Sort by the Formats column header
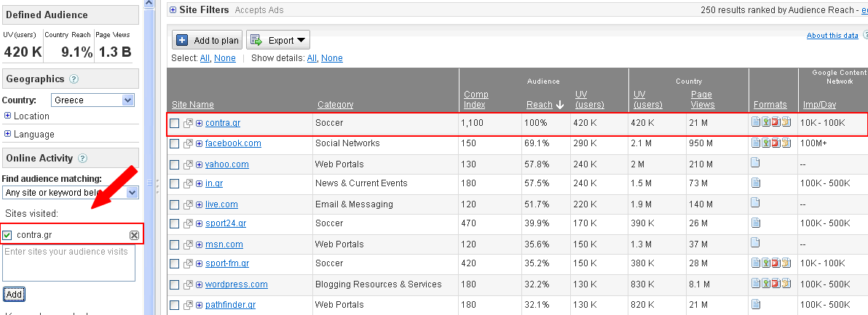Image resolution: width=868 pixels, height=315 pixels. [x=770, y=105]
